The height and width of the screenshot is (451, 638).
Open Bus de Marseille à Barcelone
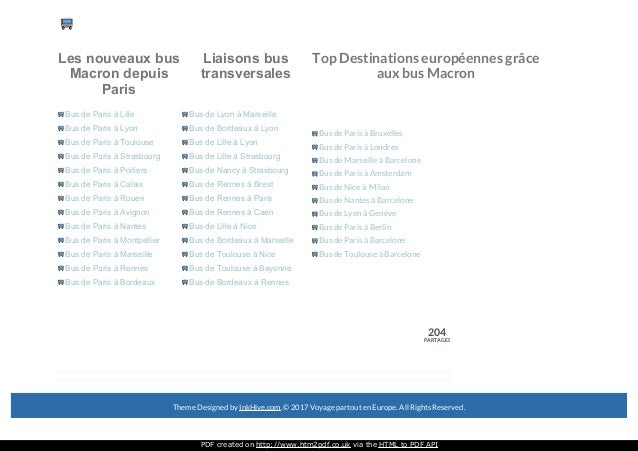(370, 160)
